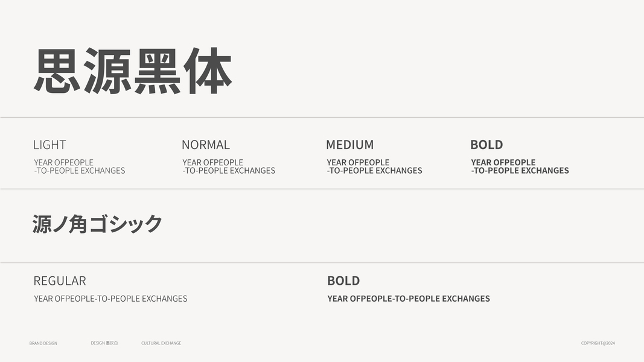Click the BRAND DESIGN footer label
The image size is (644, 362).
[43, 343]
